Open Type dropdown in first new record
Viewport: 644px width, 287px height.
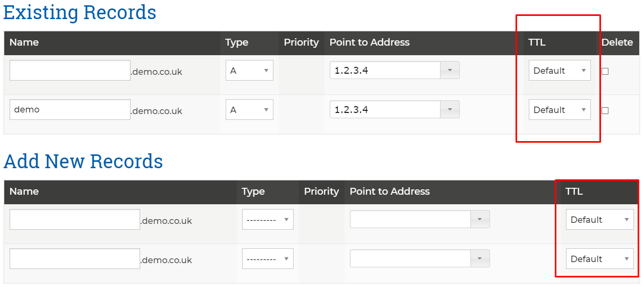point(268,220)
